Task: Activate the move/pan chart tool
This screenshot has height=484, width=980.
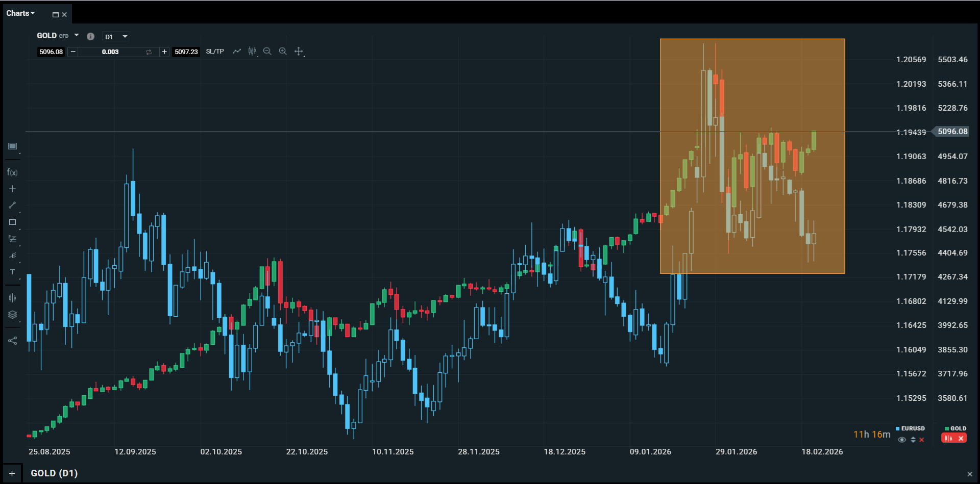Action: click(299, 51)
